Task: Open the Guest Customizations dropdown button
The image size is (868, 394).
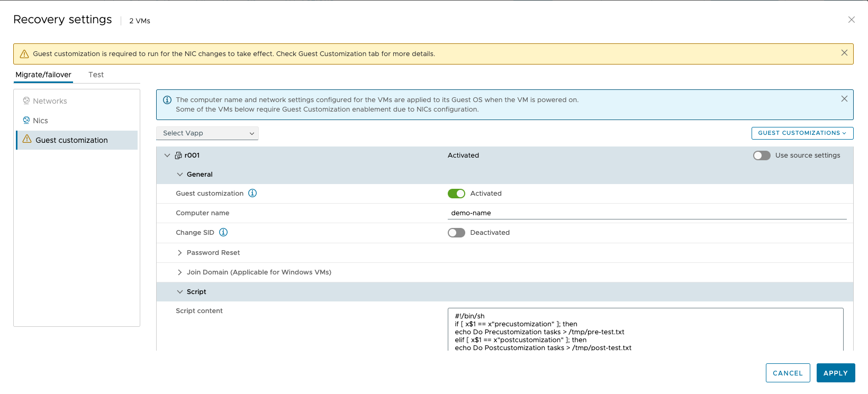Action: (x=802, y=133)
